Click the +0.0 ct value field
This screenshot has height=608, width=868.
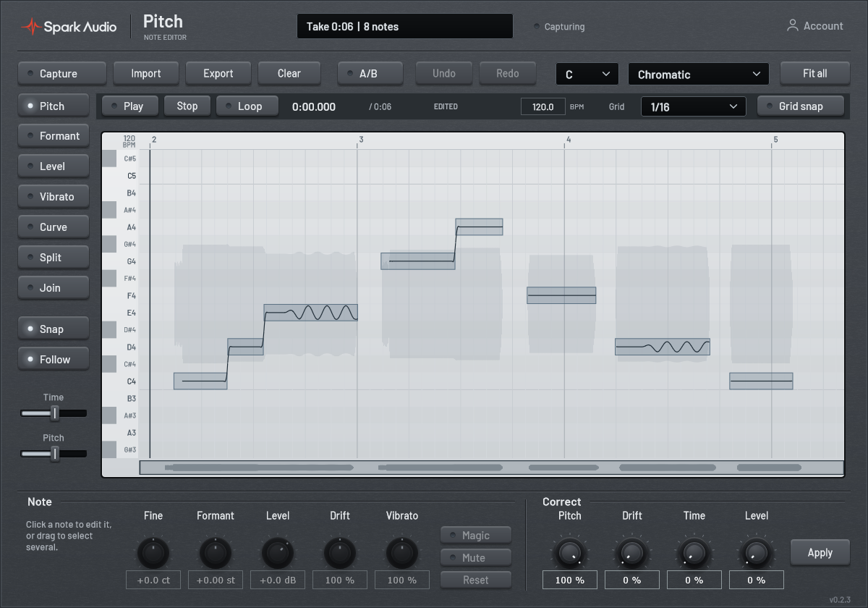(x=153, y=580)
